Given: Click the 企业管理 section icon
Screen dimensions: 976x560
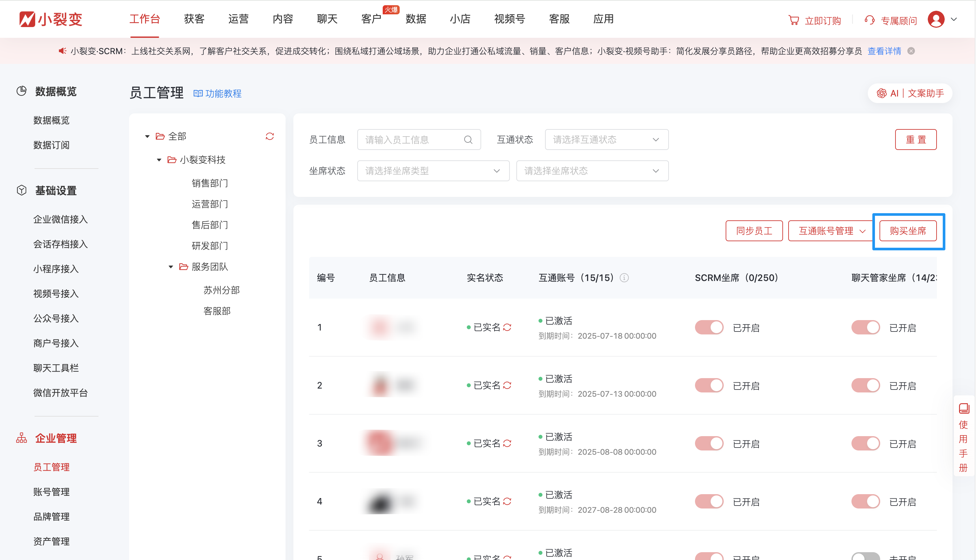Looking at the screenshot, I should tap(22, 438).
